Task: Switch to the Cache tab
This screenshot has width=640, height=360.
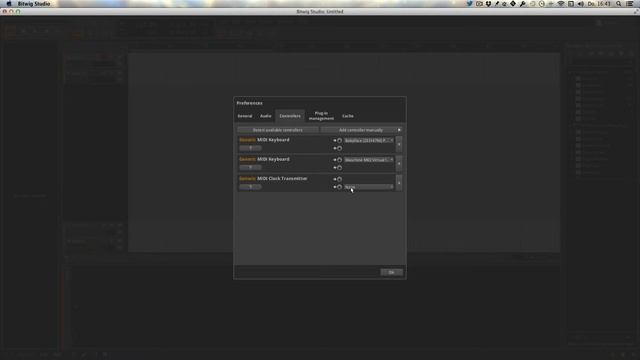Action: (348, 116)
